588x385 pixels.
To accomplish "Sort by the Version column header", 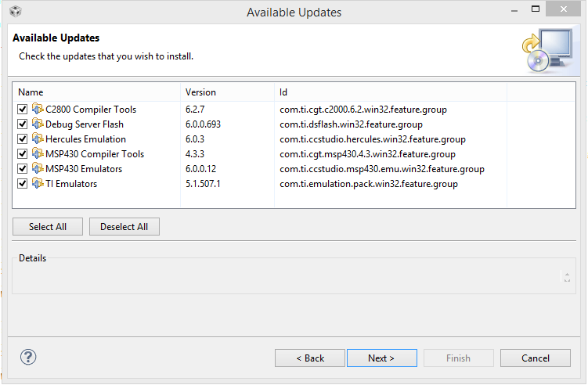I will click(228, 92).
